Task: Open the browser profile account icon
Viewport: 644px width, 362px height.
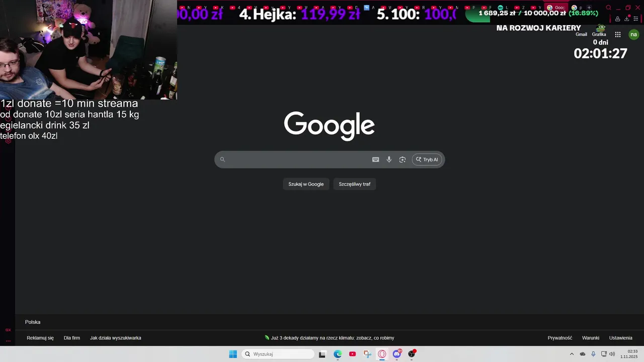Action: click(x=617, y=19)
